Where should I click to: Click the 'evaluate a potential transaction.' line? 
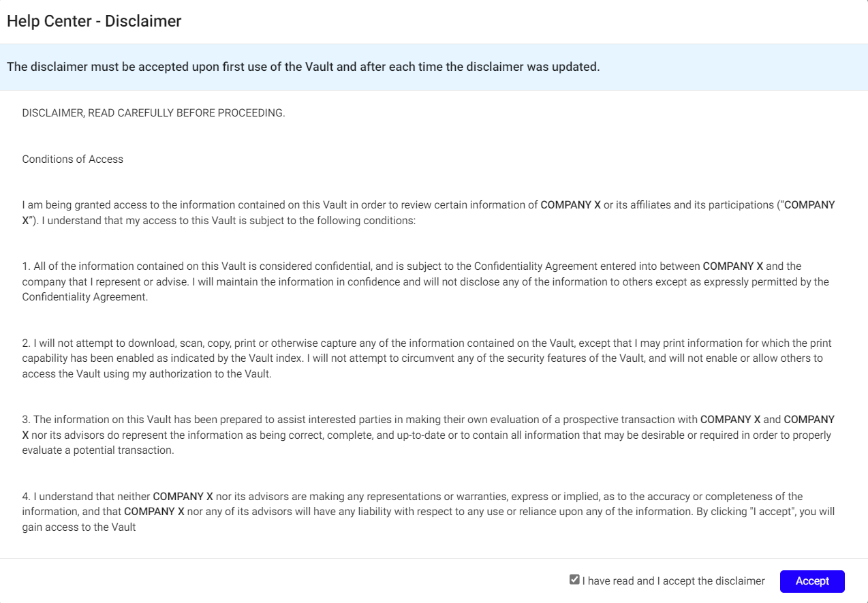(x=98, y=450)
